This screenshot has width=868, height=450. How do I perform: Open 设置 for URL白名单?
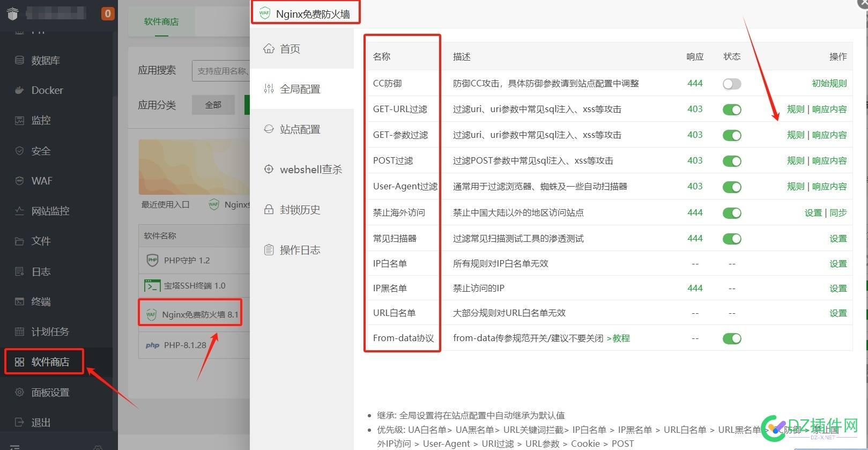click(x=838, y=313)
